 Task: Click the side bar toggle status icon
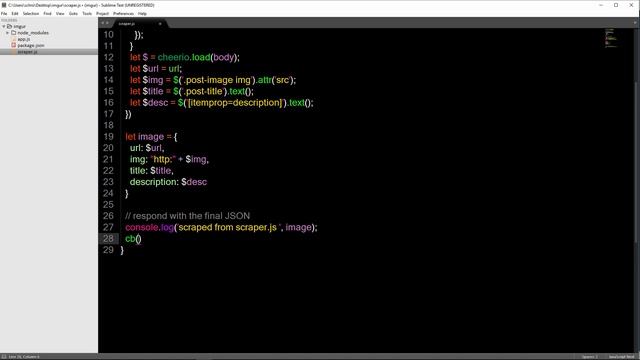tap(4, 357)
